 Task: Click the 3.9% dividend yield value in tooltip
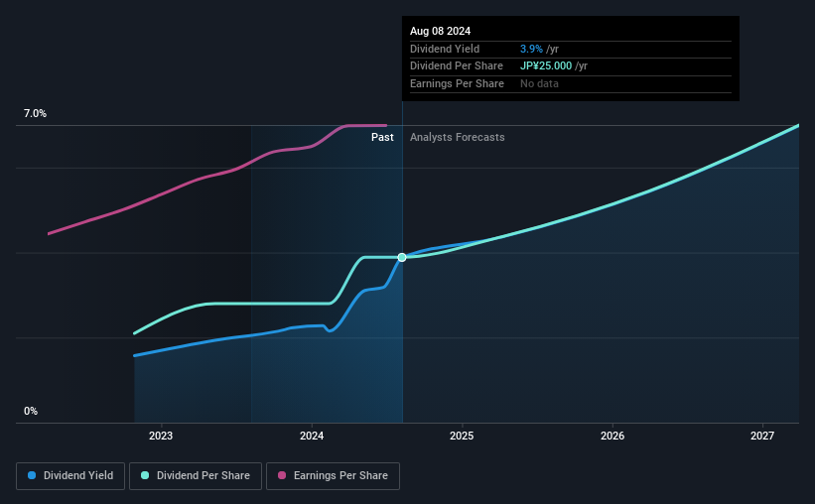pyautogui.click(x=531, y=49)
